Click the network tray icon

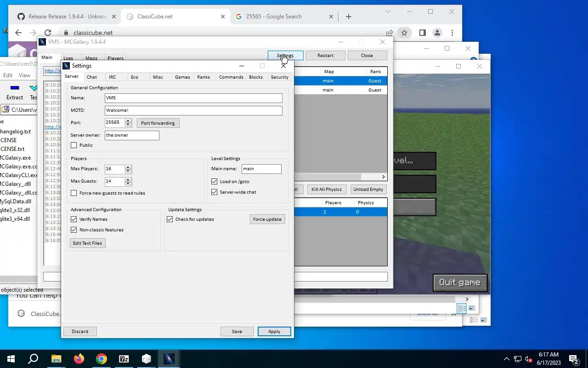[518, 359]
